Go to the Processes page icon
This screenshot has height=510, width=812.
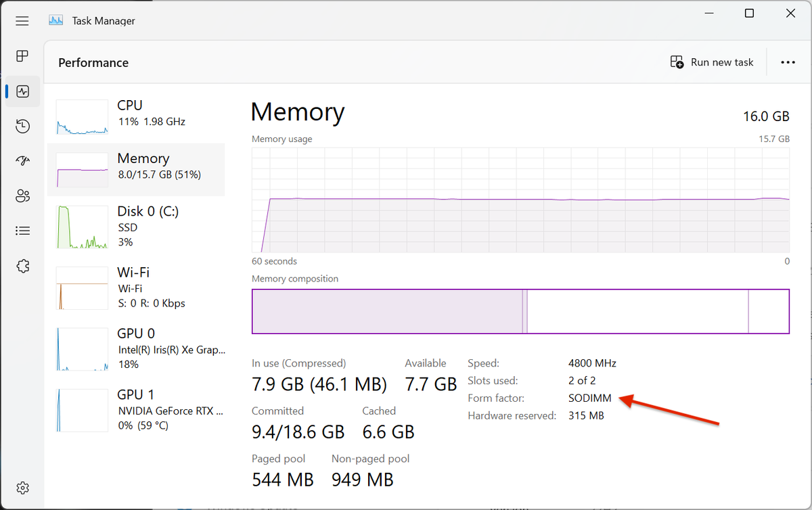tap(22, 55)
